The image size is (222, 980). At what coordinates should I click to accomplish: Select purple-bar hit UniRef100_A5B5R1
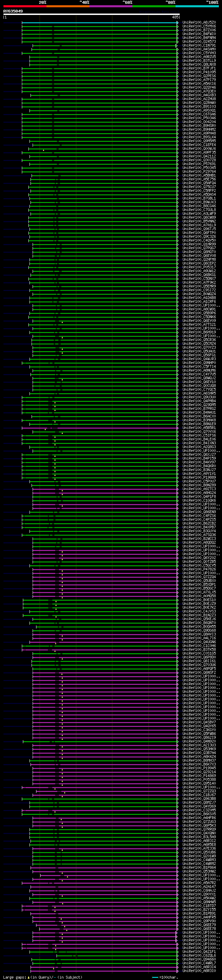pos(199,428)
